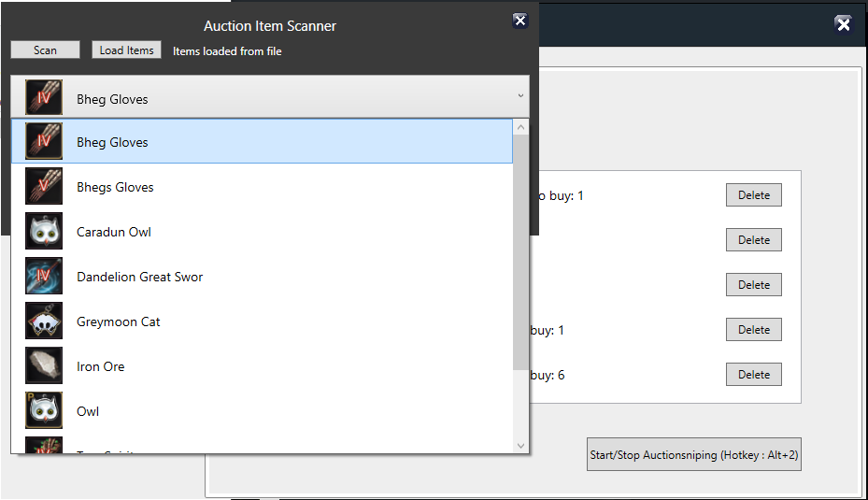Choose Iron Ore from list
Screen dimensions: 868x500
pos(262,366)
